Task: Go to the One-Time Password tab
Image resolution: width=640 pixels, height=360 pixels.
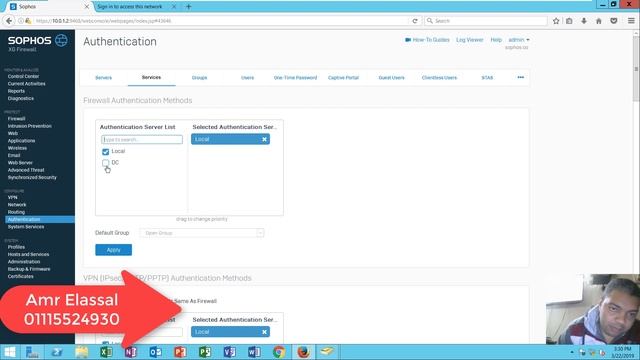Action: pyautogui.click(x=295, y=78)
